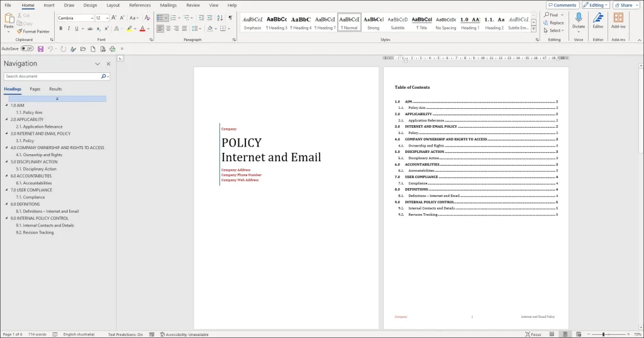Click the numbering list icon
Screen dimensions: 644x338
(174, 18)
